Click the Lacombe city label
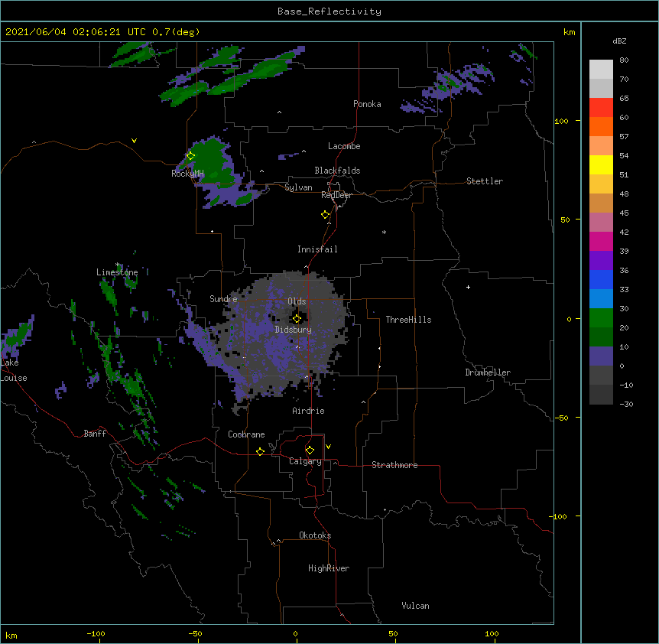659x644 pixels. coord(344,146)
